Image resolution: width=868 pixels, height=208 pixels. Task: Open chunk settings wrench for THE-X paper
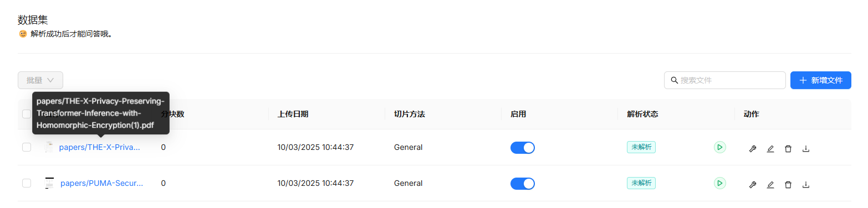753,148
